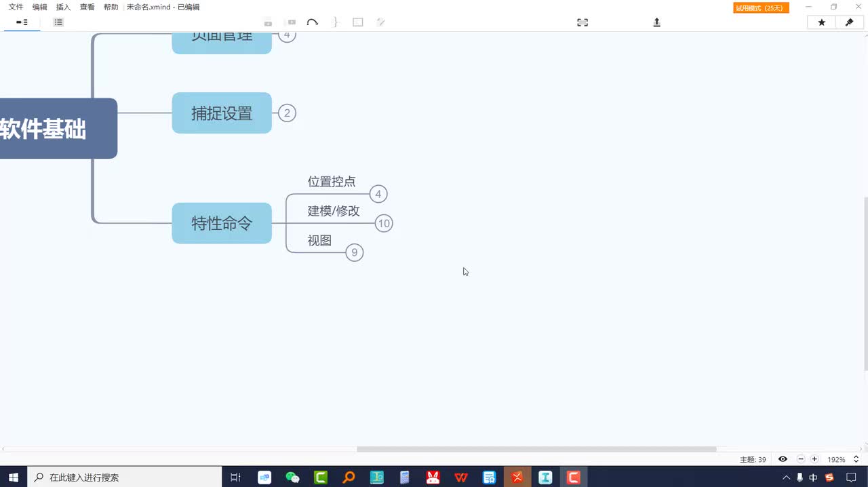Screen dimensions: 868x487
Task: Zoom in with plus button
Action: (x=814, y=459)
